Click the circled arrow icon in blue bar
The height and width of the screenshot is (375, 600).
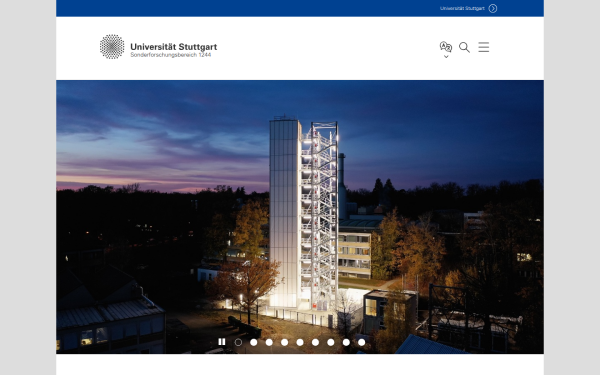point(493,8)
